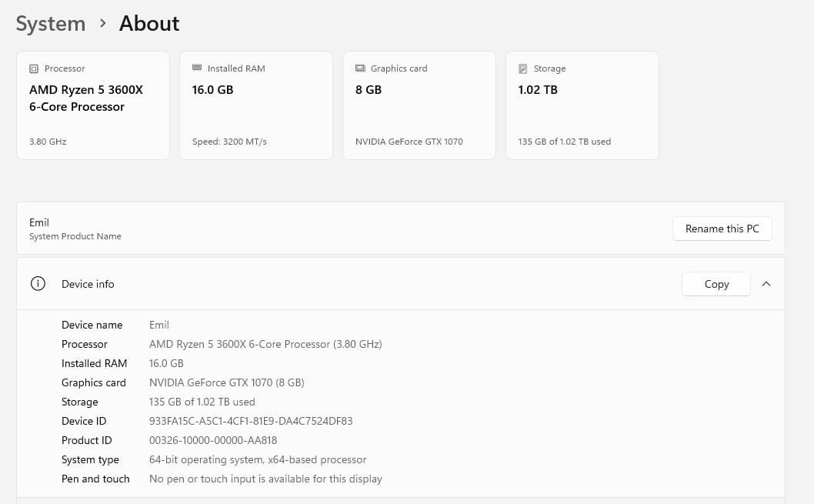Image resolution: width=814 pixels, height=504 pixels.
Task: Open the Graphics card summary card
Action: pos(419,105)
